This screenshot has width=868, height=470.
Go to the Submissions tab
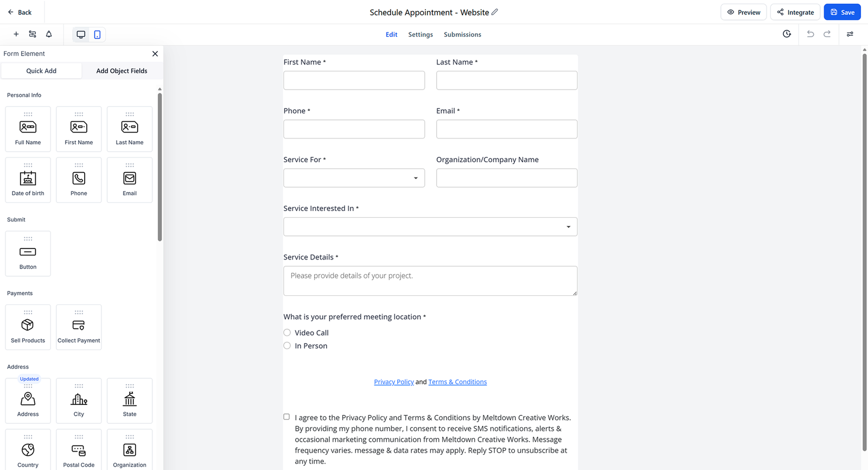tap(462, 35)
